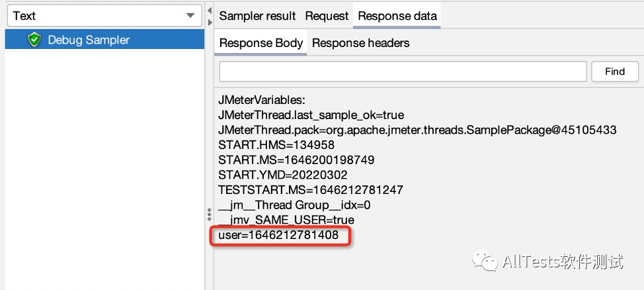The width and height of the screenshot is (644, 290).
Task: Open the Response headers sub-tab
Action: [361, 43]
